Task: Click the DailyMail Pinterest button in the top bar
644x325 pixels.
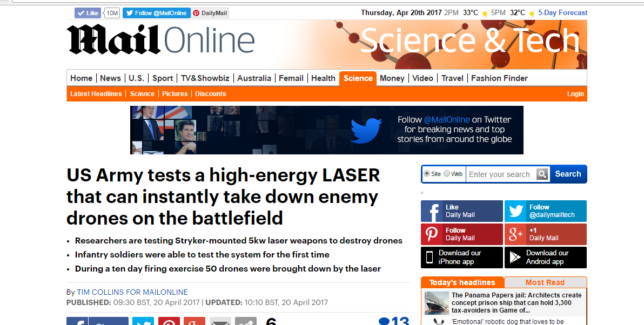Action: 210,13
